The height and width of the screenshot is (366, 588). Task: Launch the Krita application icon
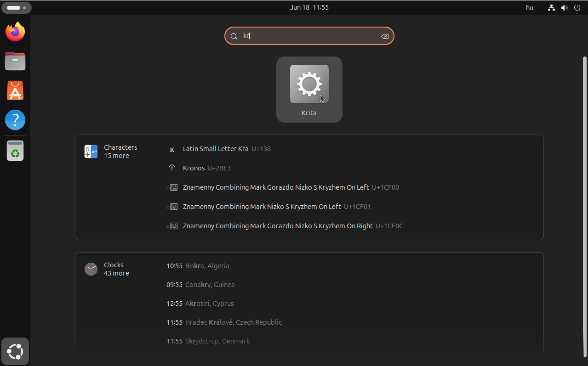coord(309,90)
